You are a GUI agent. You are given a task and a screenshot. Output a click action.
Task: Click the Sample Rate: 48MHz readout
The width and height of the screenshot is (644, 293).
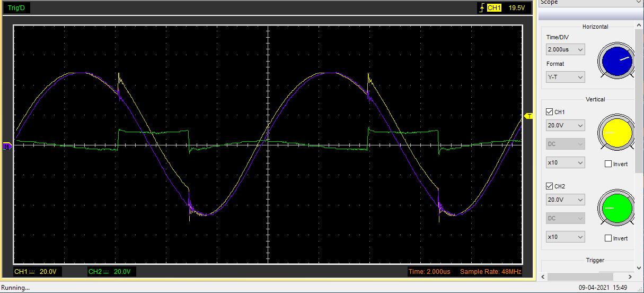point(490,272)
